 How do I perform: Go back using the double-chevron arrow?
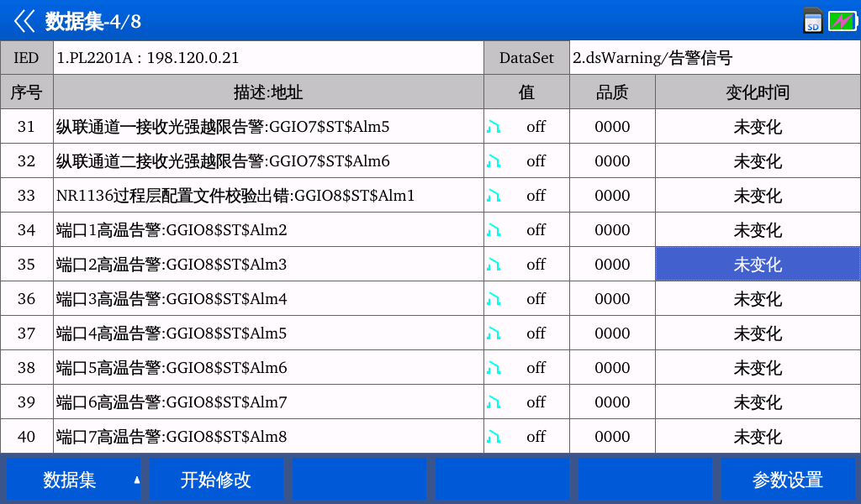[x=24, y=21]
